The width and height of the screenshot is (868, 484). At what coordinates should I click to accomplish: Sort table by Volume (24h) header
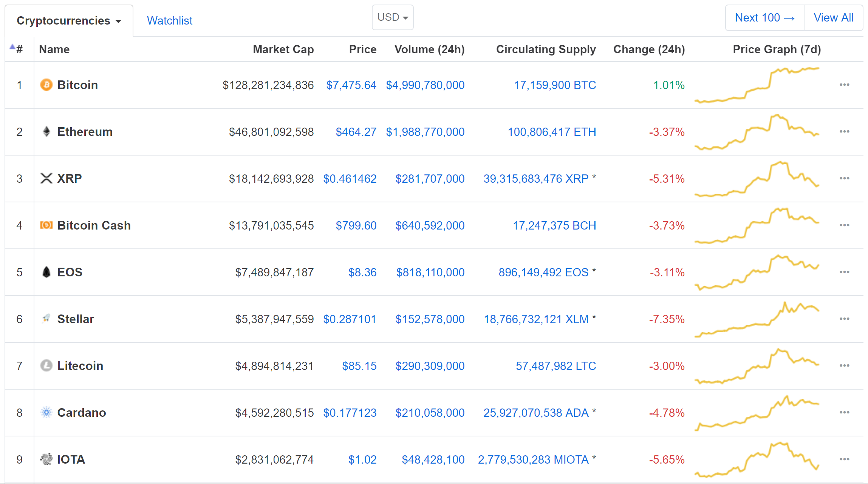point(430,49)
